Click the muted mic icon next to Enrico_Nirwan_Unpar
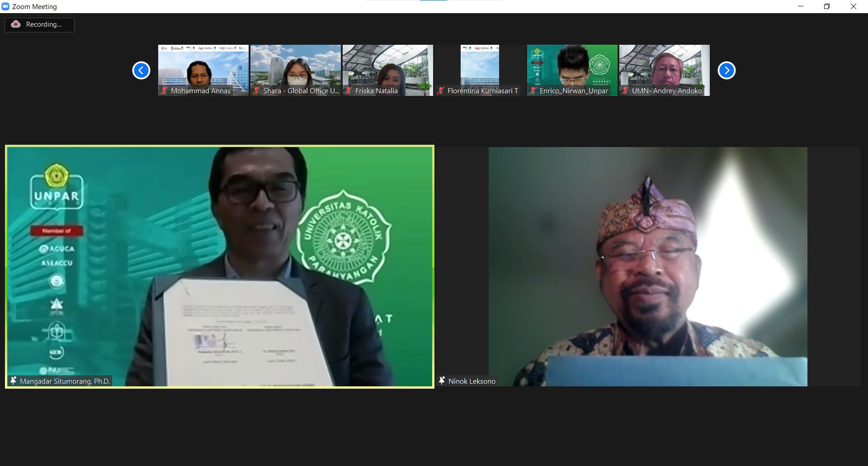Image resolution: width=868 pixels, height=466 pixels. click(533, 91)
